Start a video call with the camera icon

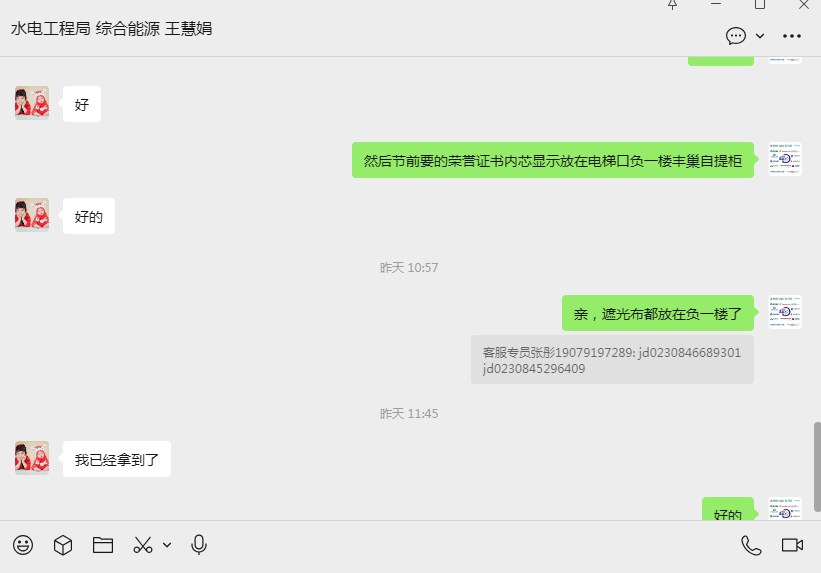(x=792, y=545)
